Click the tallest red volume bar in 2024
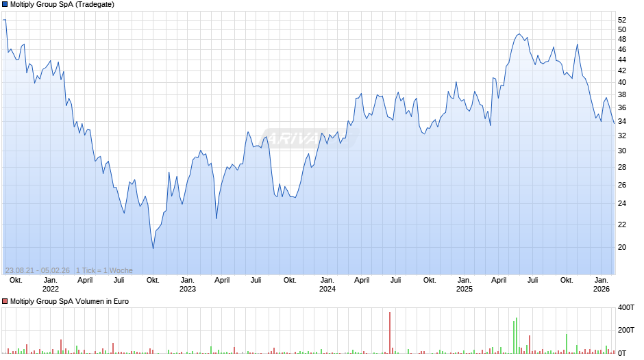This screenshot has height=360, width=644. 390,333
